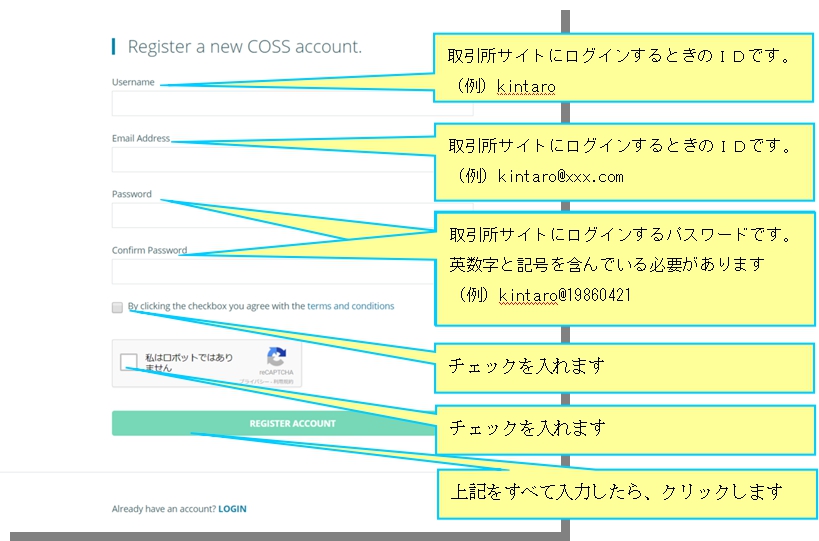This screenshot has height=541, width=819.
Task: Click the Register a new COSS account heading
Action: (x=244, y=46)
